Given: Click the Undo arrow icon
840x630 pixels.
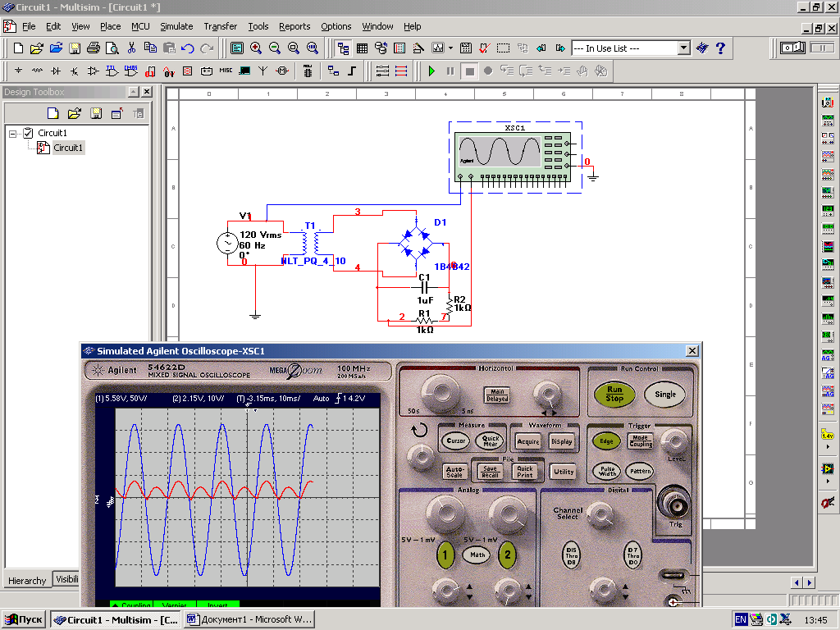Looking at the screenshot, I should [x=188, y=48].
